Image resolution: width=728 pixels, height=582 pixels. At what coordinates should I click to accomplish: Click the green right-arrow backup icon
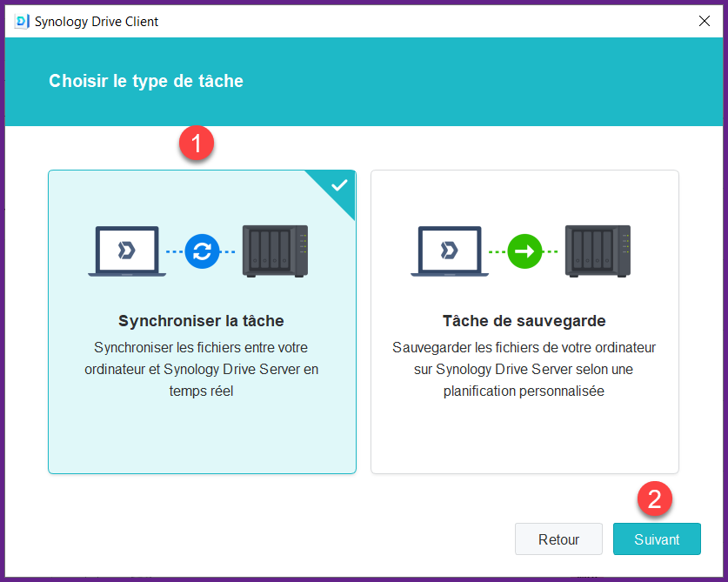pos(524,251)
